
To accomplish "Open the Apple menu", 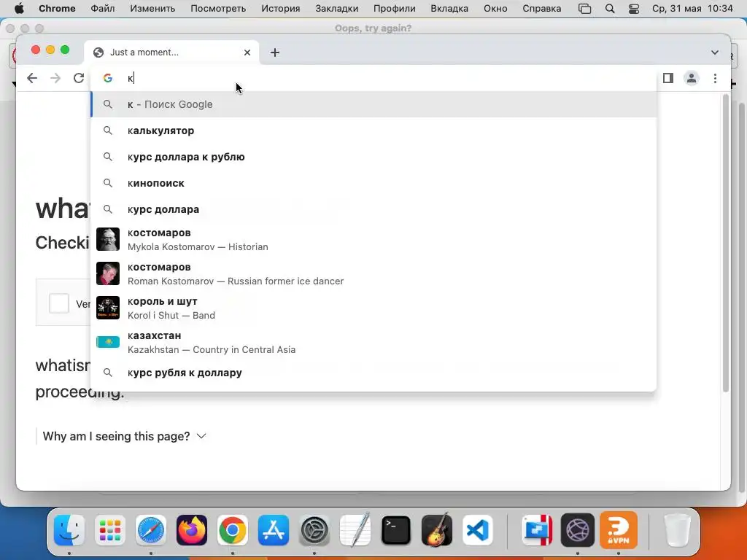I will click(19, 9).
